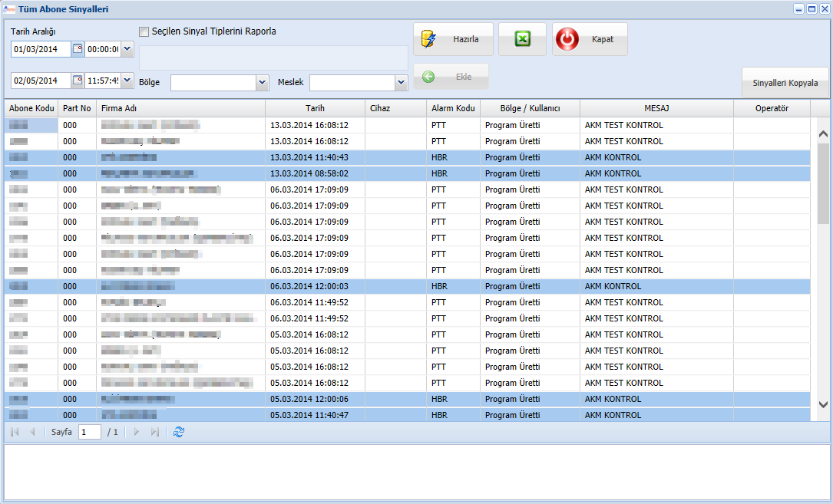Image resolution: width=833 pixels, height=504 pixels.
Task: Click the Sayfa page number field
Action: coord(90,432)
